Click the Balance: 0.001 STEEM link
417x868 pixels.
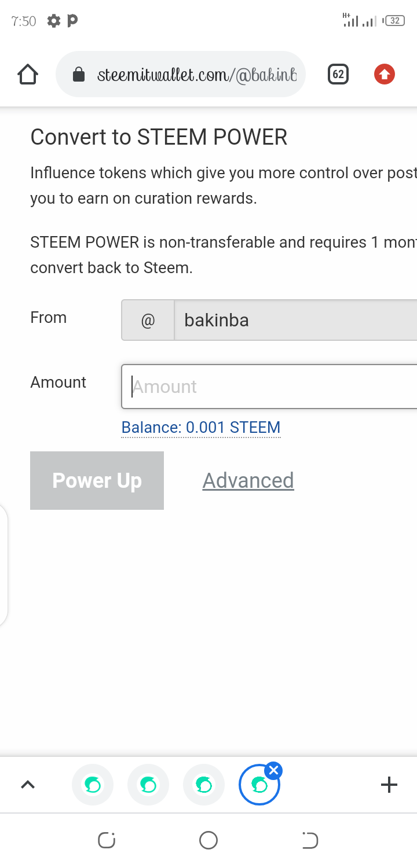[x=201, y=428]
